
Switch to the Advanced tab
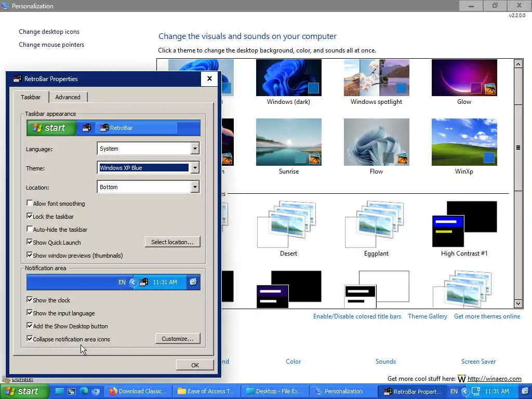point(68,97)
